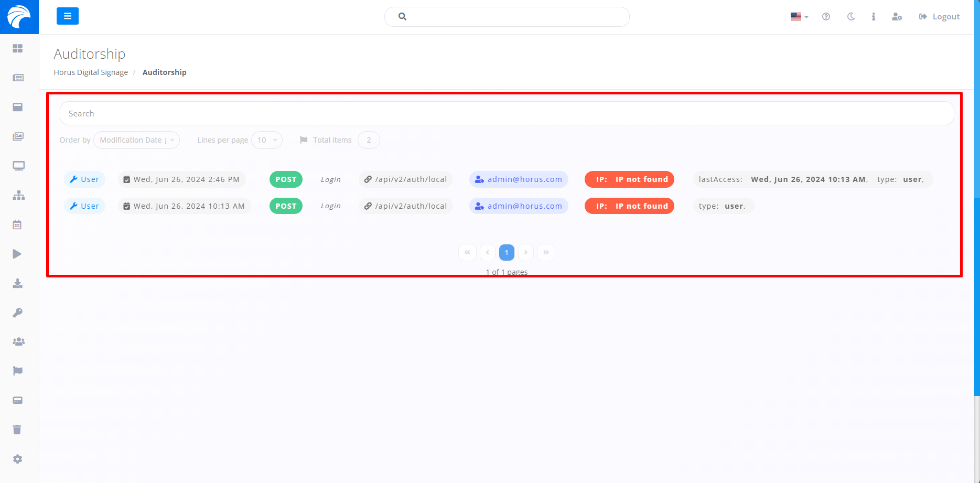Screen dimensions: 980x483
Task: Go to the last page arrow
Action: click(546, 252)
